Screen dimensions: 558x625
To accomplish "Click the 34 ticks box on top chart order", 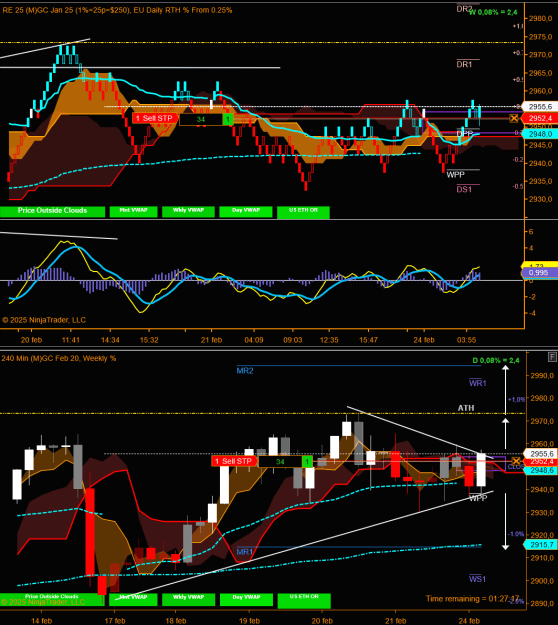I will point(201,119).
